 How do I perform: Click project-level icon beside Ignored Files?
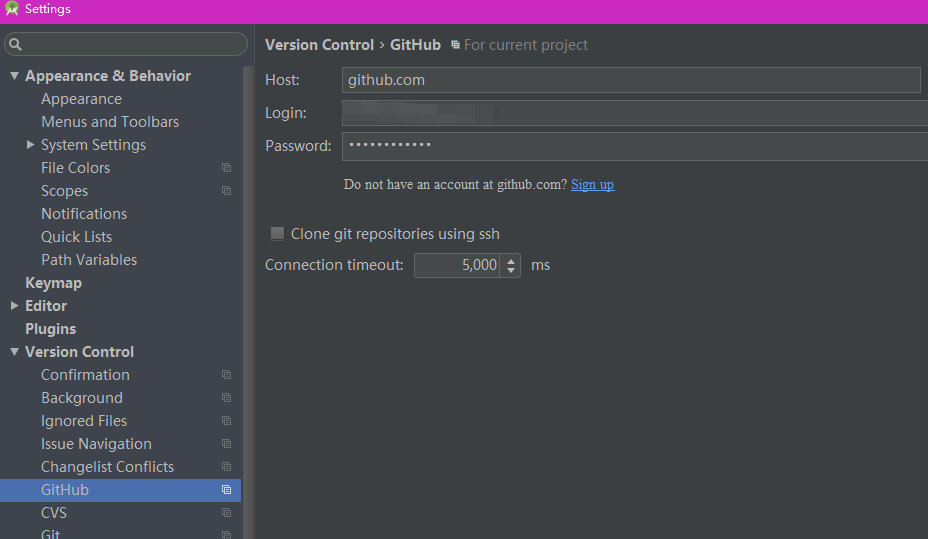coord(226,421)
